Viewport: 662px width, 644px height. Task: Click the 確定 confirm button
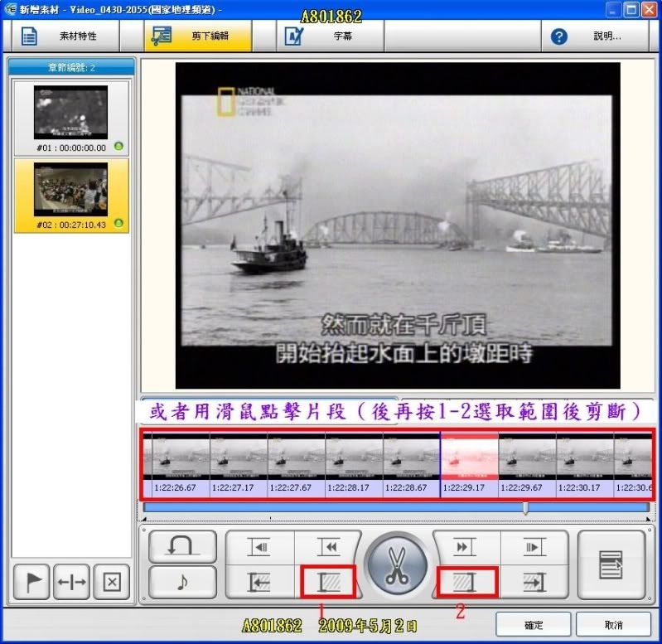click(534, 625)
